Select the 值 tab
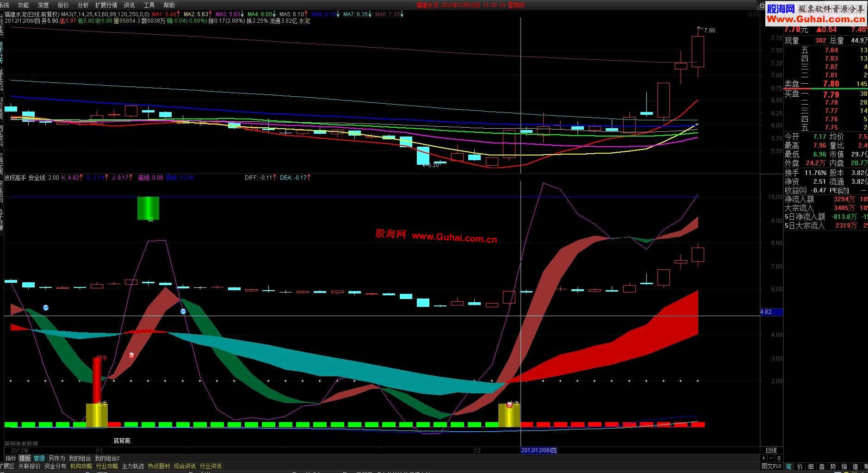The height and width of the screenshot is (473, 868). (855, 466)
